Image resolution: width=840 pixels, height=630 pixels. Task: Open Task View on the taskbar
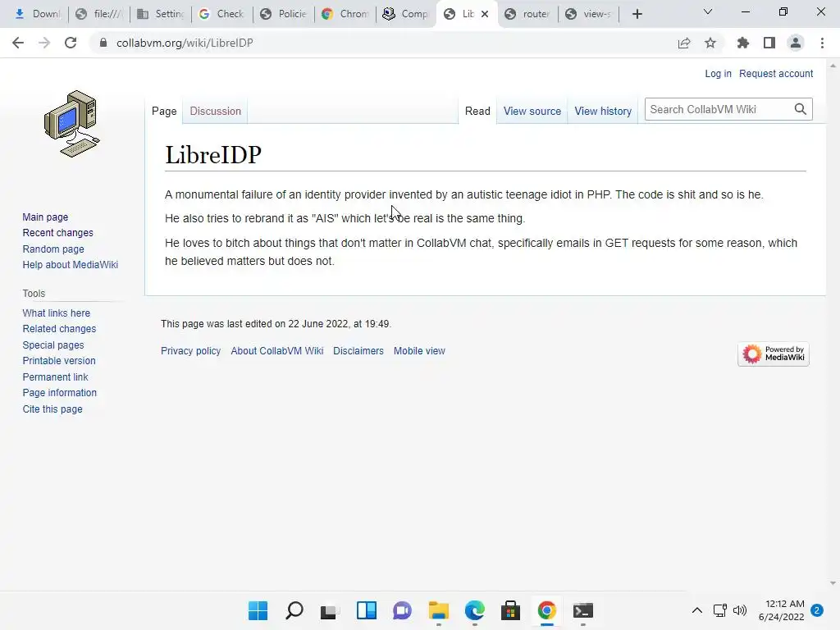(330, 610)
